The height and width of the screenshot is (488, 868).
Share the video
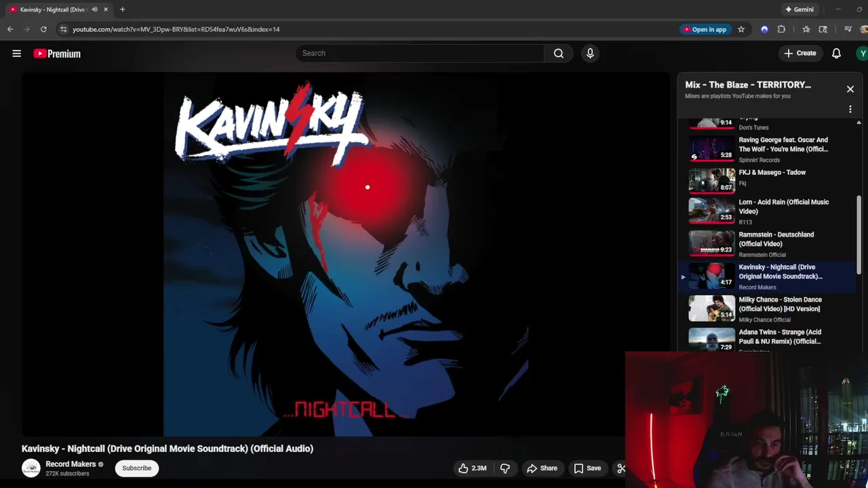[x=542, y=468]
